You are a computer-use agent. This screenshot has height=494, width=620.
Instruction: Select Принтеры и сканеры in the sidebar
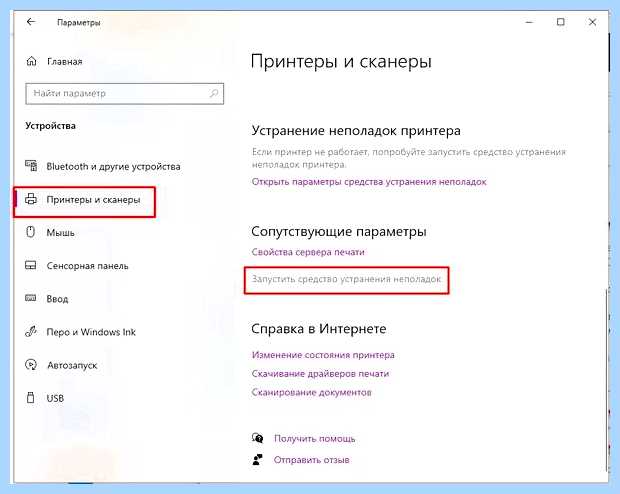(x=84, y=200)
